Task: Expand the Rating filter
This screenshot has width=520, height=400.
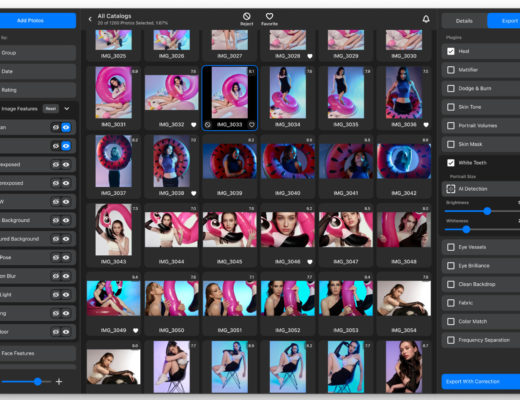Action: tap(38, 90)
